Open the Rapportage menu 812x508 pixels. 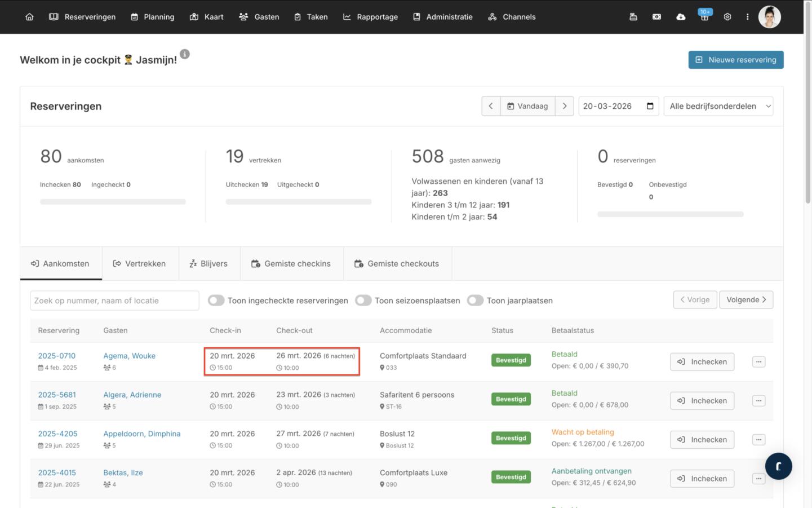(370, 17)
